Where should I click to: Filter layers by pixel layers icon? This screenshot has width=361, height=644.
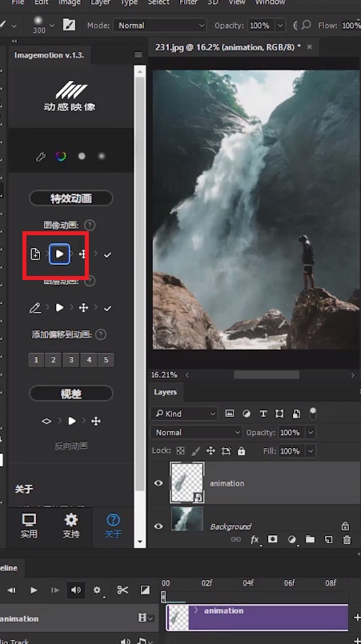click(x=230, y=414)
